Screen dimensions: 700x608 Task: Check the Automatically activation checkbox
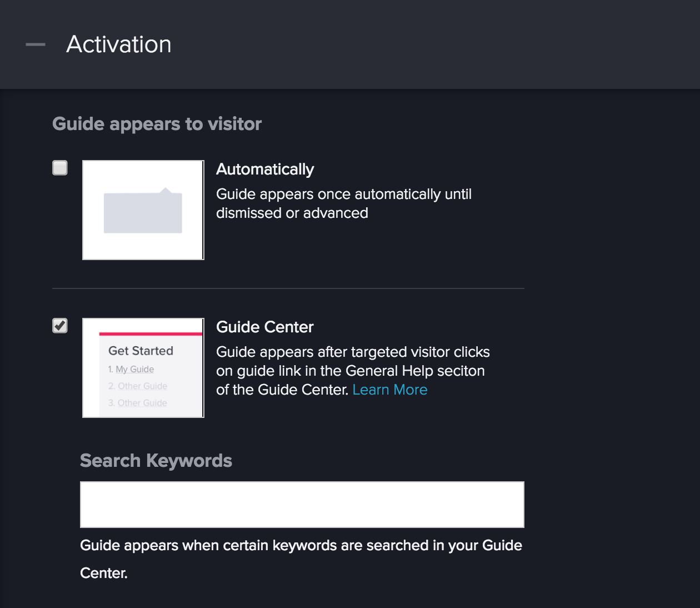[59, 167]
